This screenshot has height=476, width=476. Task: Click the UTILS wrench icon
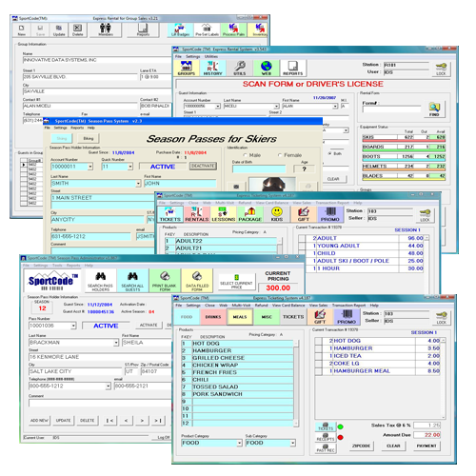point(240,68)
